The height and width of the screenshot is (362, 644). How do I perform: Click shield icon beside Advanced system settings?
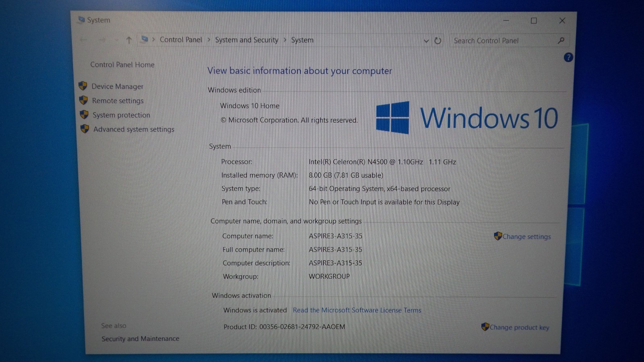click(85, 129)
